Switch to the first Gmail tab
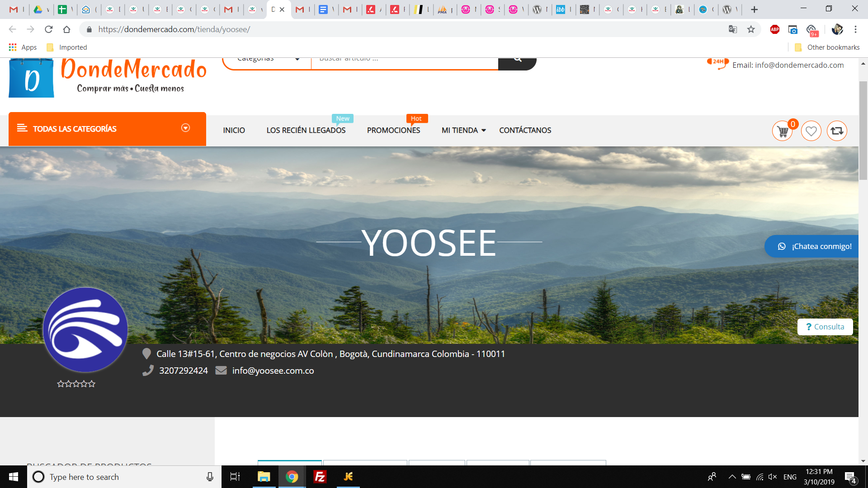The image size is (868, 488). click(17, 9)
